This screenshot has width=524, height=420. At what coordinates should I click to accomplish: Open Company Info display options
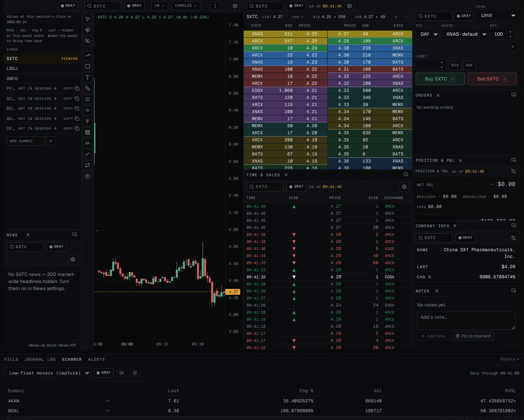pyautogui.click(x=513, y=238)
